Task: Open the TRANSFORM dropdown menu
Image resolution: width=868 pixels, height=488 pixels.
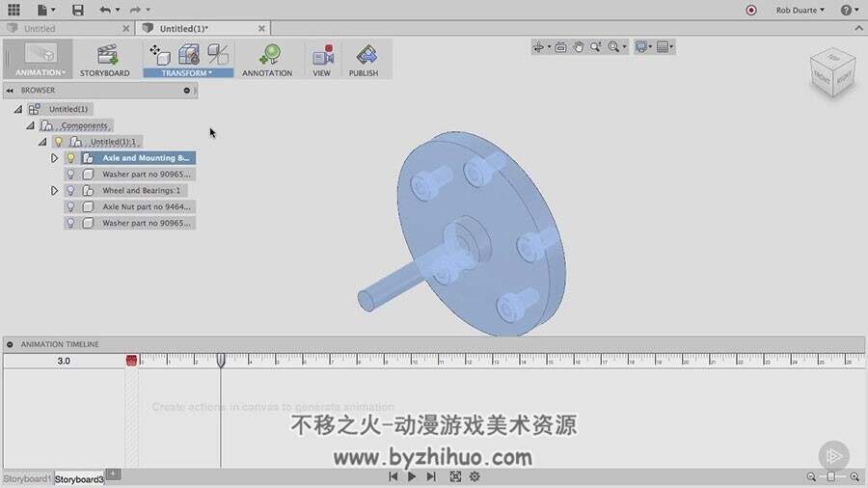Action: (188, 72)
